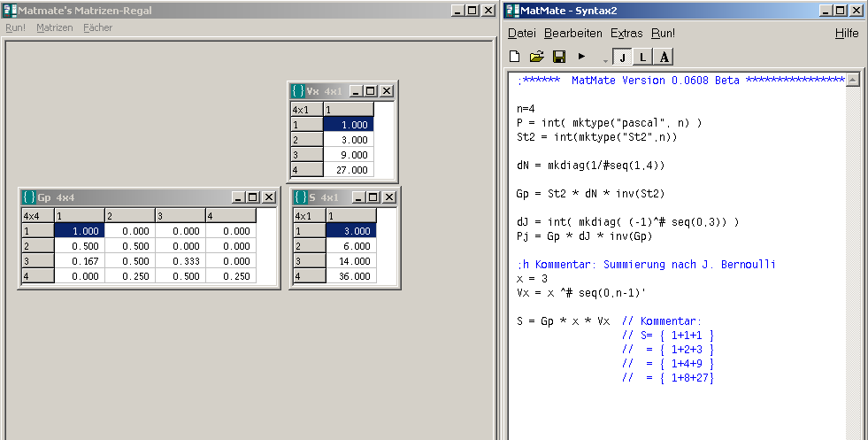This screenshot has height=440, width=868.
Task: Run the script with play arrow
Action: 581,56
